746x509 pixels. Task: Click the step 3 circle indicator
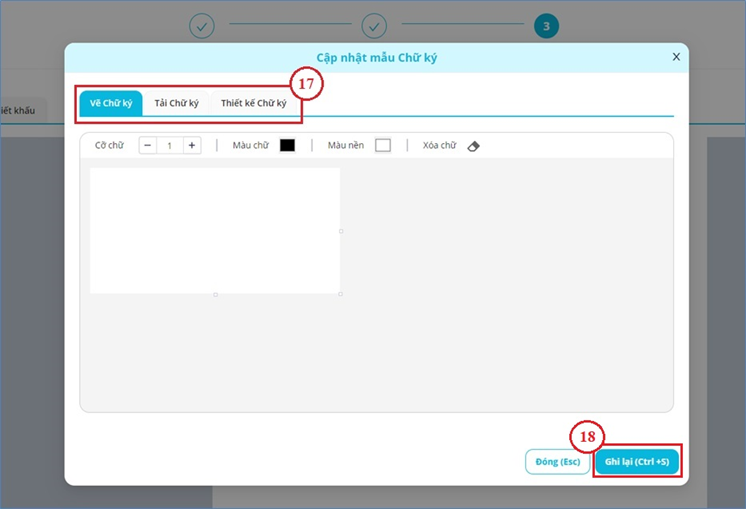[546, 26]
